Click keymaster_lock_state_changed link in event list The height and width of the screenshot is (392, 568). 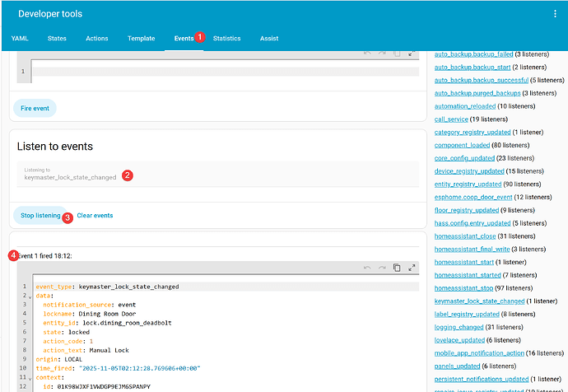(x=479, y=301)
